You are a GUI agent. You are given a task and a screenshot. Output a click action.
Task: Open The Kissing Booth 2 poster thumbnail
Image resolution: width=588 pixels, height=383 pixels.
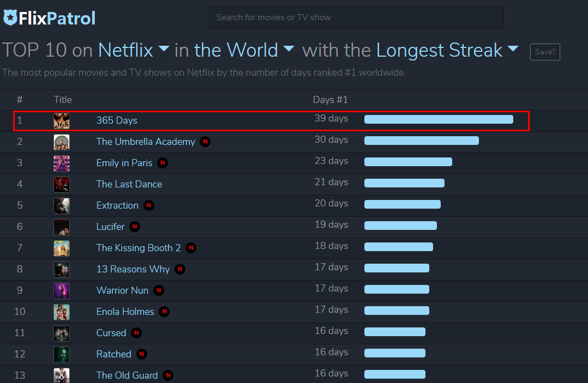click(x=62, y=248)
